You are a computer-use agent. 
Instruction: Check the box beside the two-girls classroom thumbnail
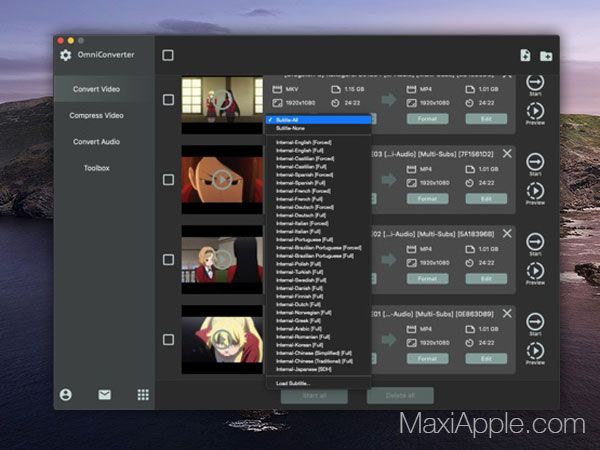point(168,100)
